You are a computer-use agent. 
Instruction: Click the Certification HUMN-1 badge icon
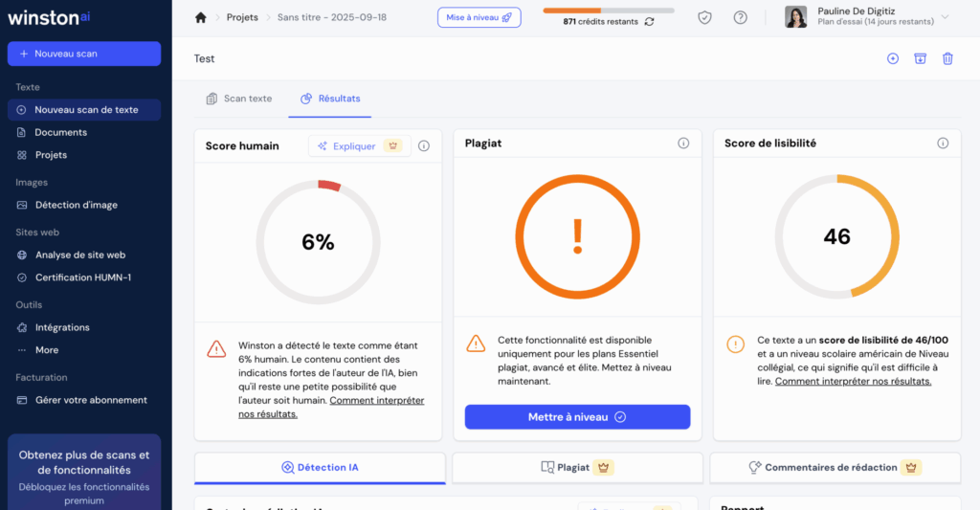22,277
